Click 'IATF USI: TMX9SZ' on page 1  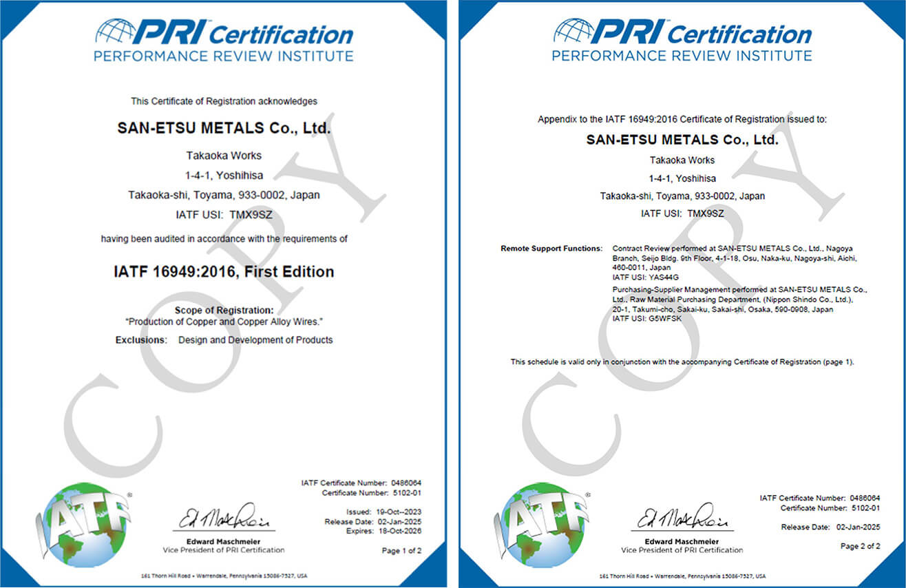[224, 216]
